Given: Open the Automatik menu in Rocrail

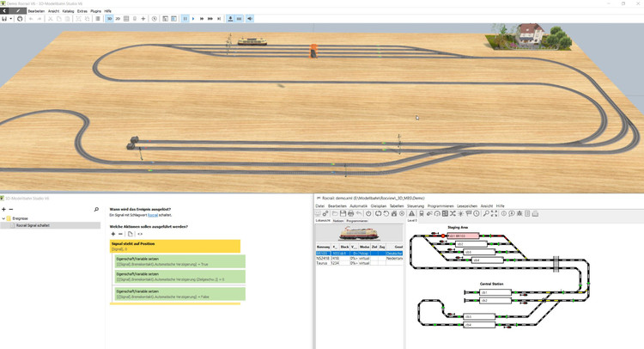Looking at the screenshot, I should coord(358,206).
